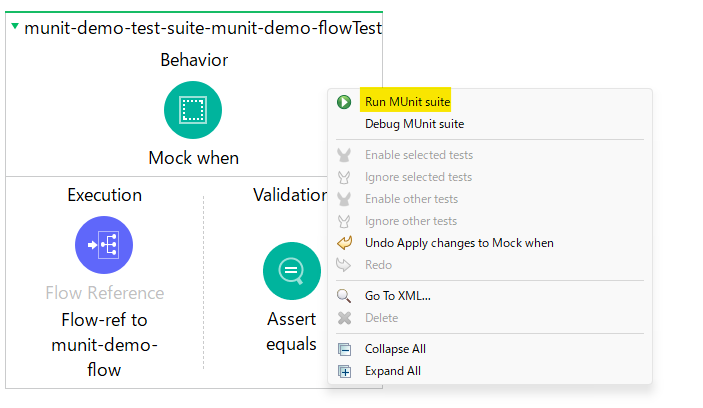Screen dimensions: 703x408
Task: Click the Undo arrow icon in menu
Action: 344,243
